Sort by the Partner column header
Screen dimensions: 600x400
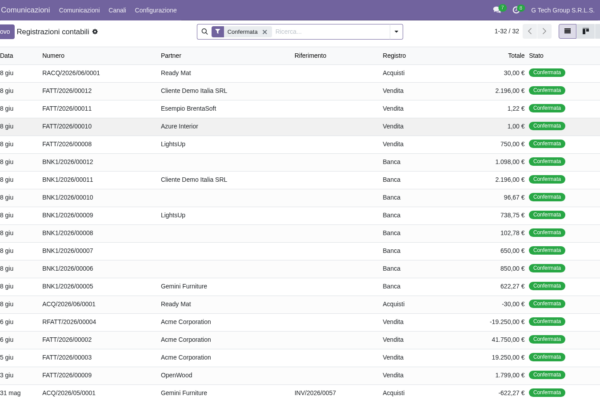(x=171, y=56)
